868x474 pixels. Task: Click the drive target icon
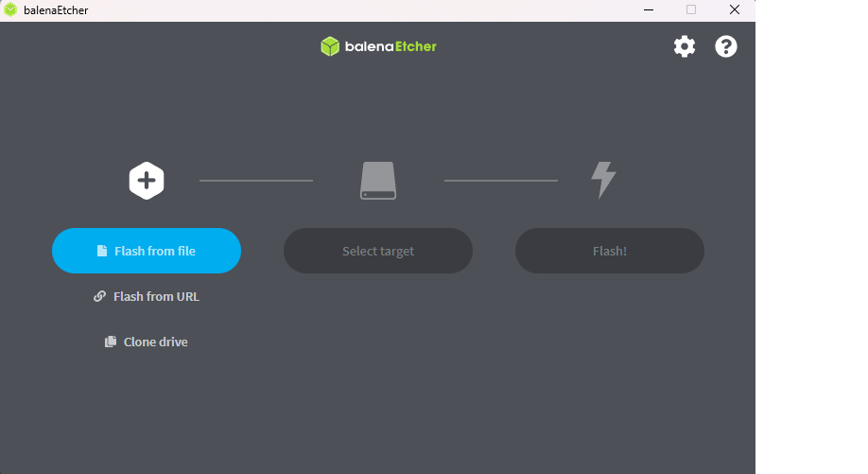click(x=378, y=181)
